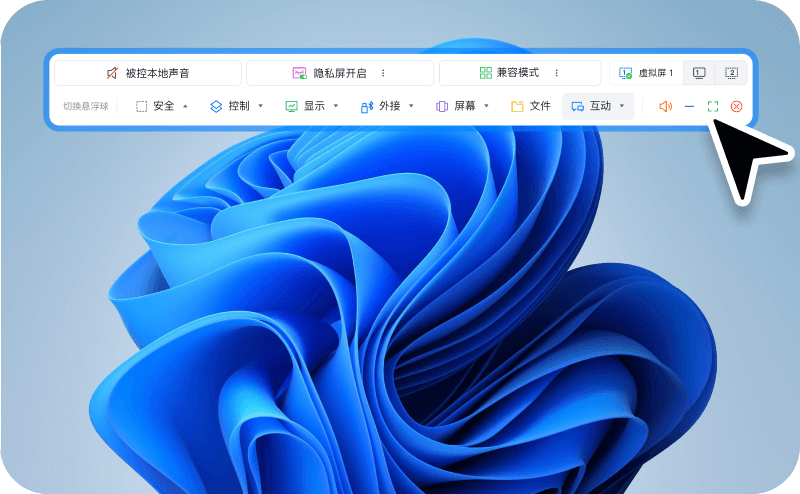Viewport: 800px width, 494px height.
Task: Open more options beside 兼容模式
Action: click(x=556, y=73)
